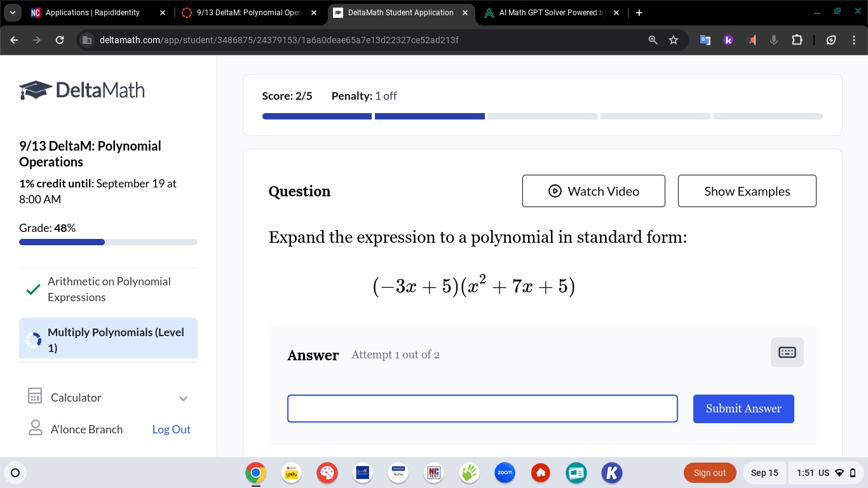868x488 pixels.
Task: Click the Log Out link
Action: pos(171,429)
